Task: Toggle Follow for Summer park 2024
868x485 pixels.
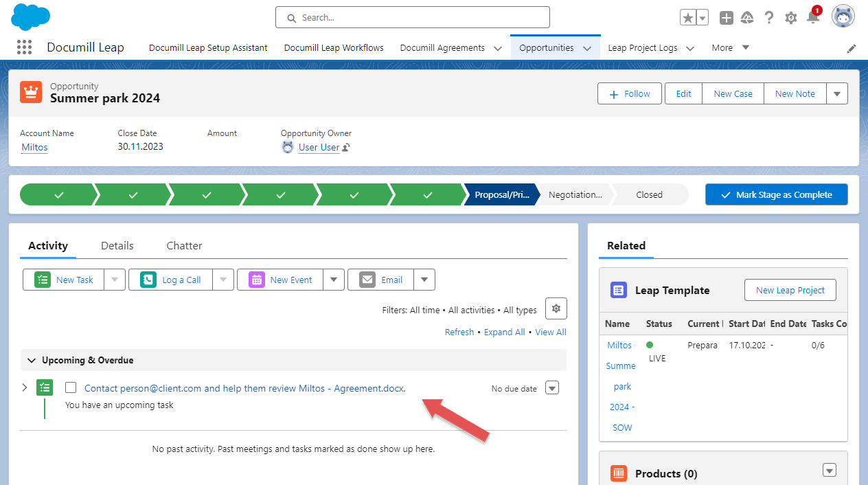Action: [629, 93]
